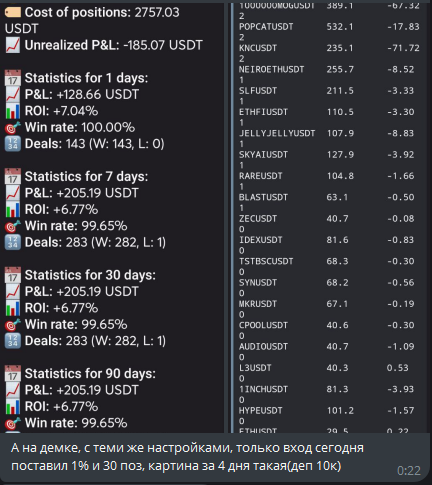Click the bar chart icon beside ROI +7.04%
This screenshot has width=432, height=485.
pyautogui.click(x=13, y=111)
